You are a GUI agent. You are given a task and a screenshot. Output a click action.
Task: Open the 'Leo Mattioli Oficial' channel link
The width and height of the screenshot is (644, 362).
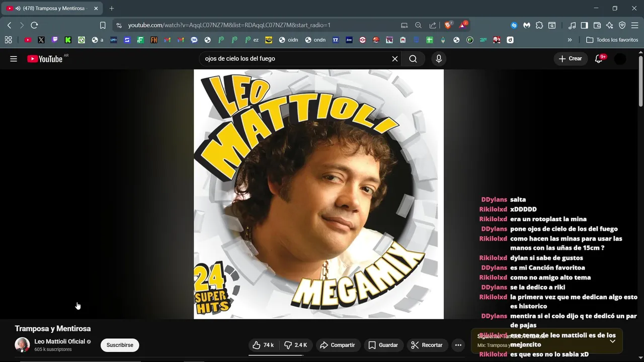(59, 341)
